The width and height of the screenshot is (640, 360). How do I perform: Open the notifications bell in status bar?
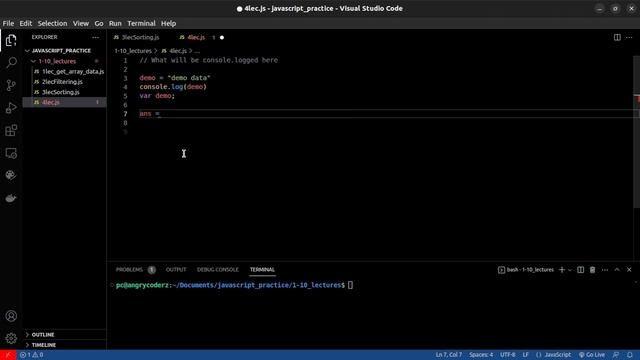(630, 355)
